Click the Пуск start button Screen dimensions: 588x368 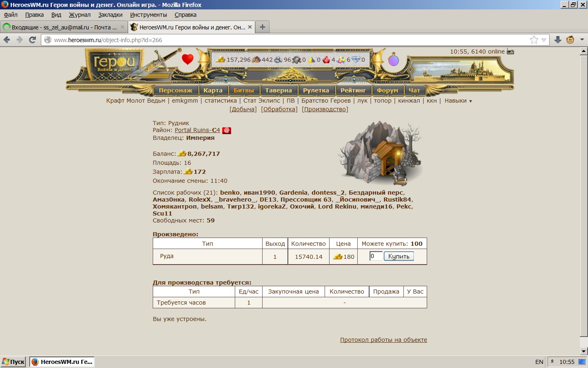13,362
